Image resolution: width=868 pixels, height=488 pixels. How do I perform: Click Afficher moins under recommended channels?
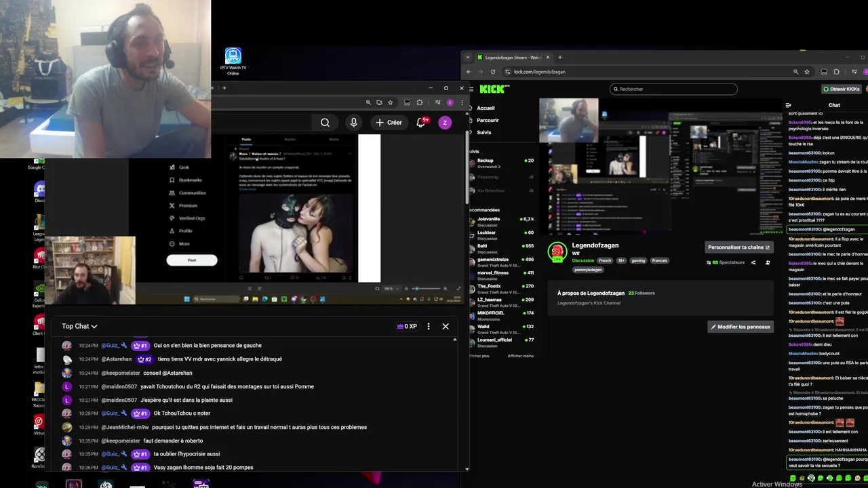pos(521,356)
